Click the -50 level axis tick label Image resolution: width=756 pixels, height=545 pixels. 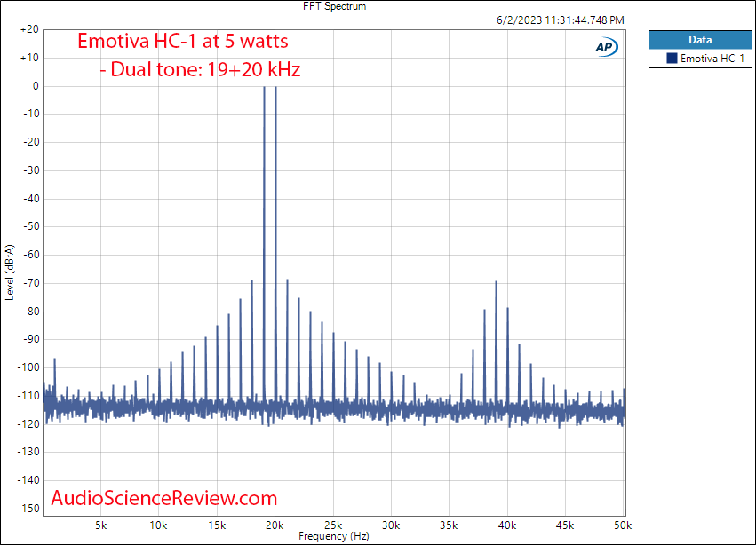tap(31, 226)
